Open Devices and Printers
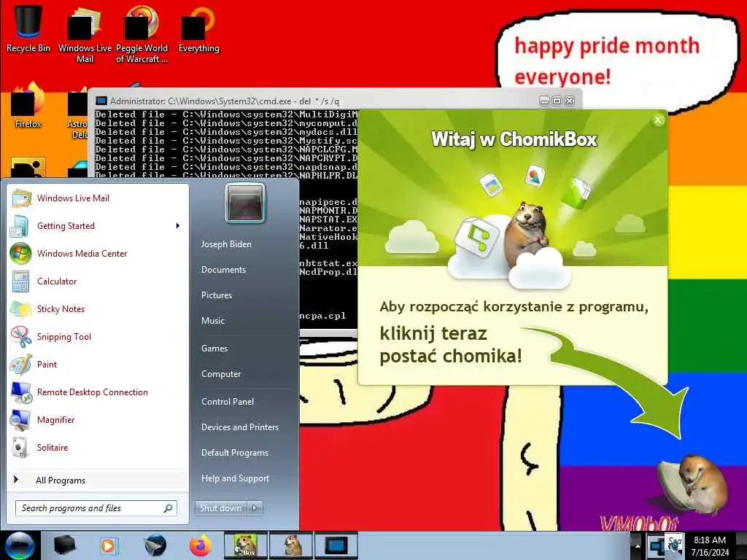This screenshot has height=560, width=747. [x=240, y=427]
